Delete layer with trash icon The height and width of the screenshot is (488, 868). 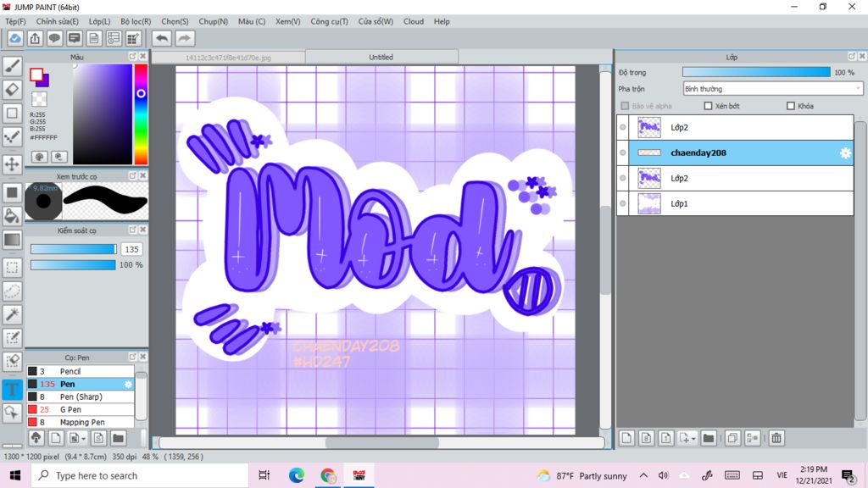pos(776,438)
